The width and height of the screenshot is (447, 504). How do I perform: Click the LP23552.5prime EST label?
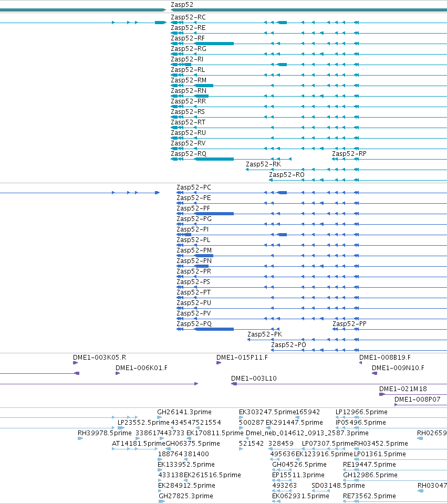[x=143, y=423]
